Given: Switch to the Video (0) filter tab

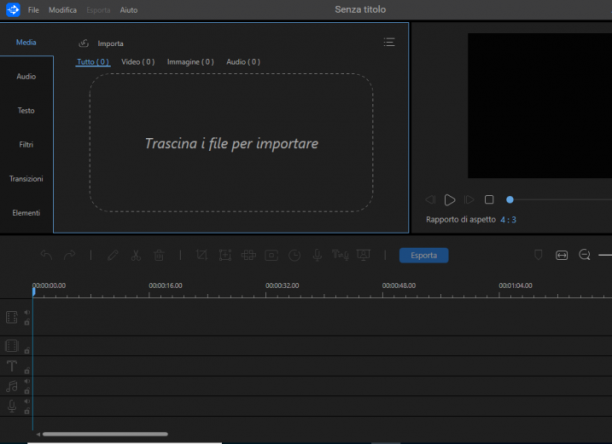Looking at the screenshot, I should (x=138, y=62).
